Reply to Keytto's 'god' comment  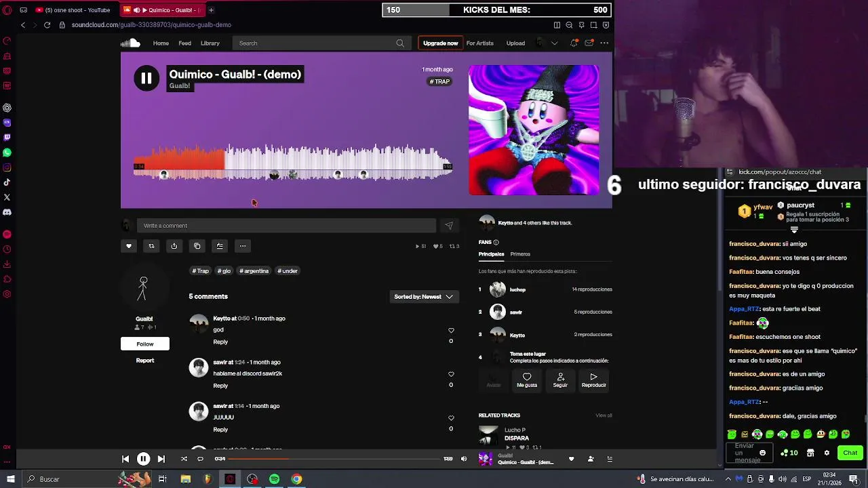tap(220, 342)
